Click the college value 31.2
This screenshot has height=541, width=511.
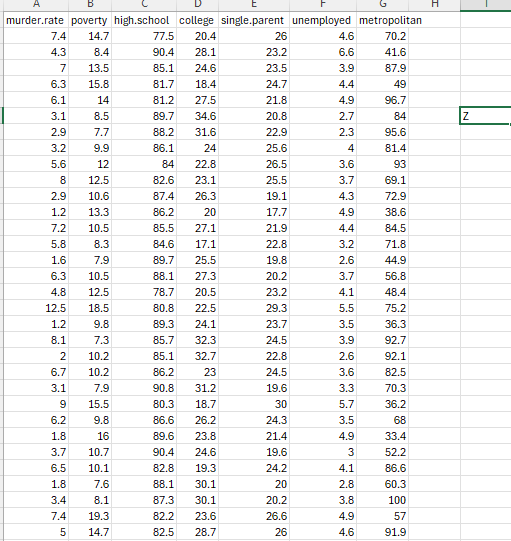197,388
